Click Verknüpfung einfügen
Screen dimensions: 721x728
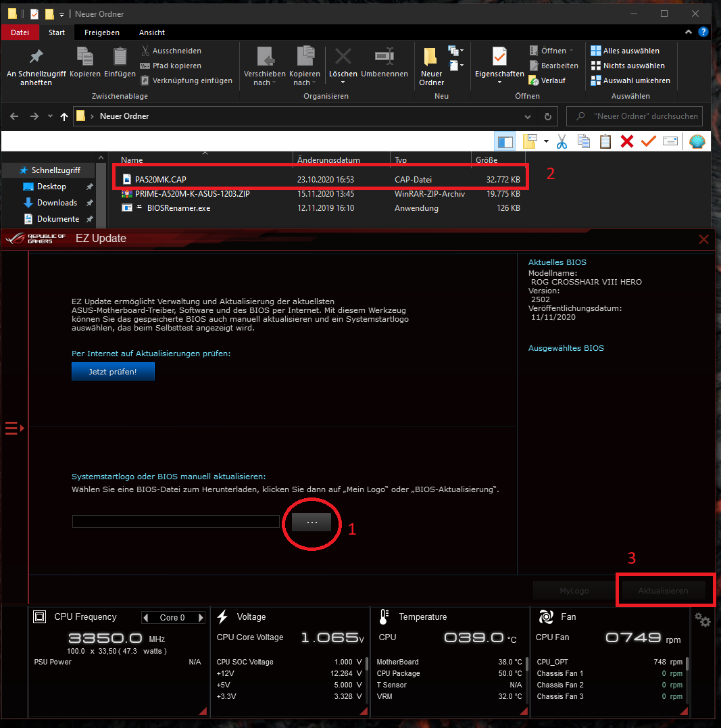coord(187,80)
